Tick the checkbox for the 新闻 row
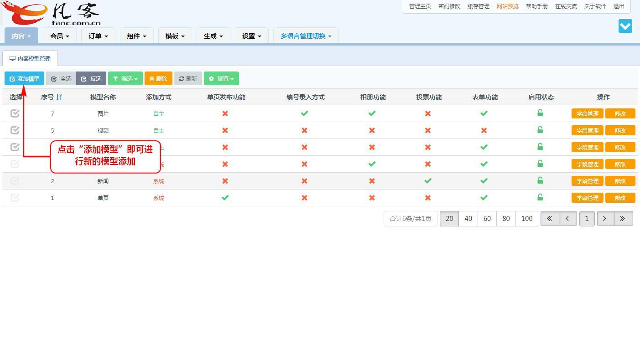 pos(15,181)
